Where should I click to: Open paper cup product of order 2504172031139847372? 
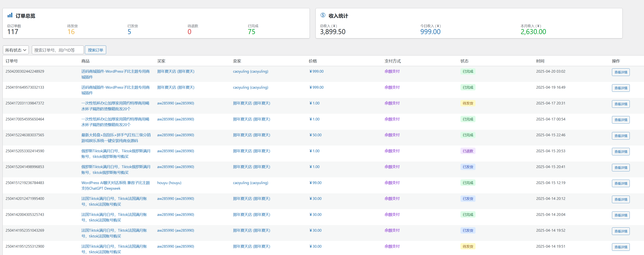[x=115, y=106]
